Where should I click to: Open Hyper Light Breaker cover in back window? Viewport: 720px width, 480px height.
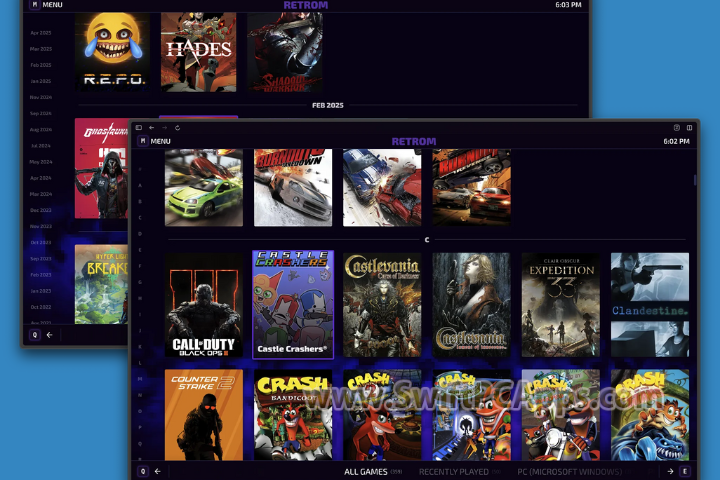tap(101, 284)
